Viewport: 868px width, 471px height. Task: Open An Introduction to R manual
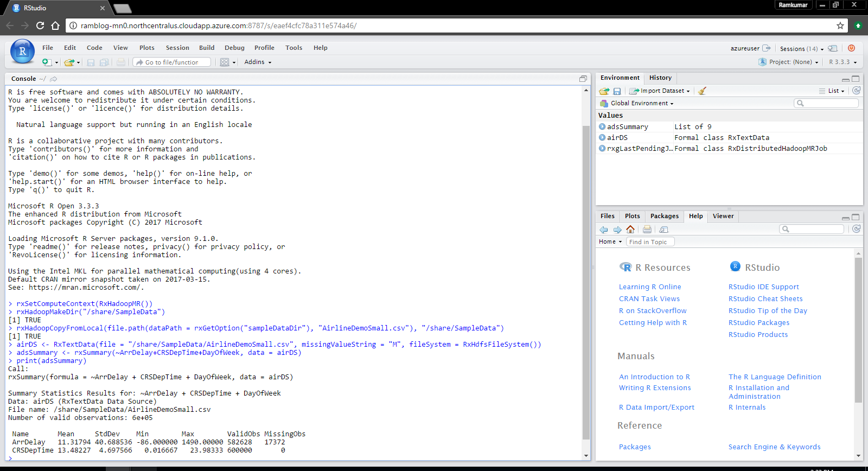coord(655,377)
